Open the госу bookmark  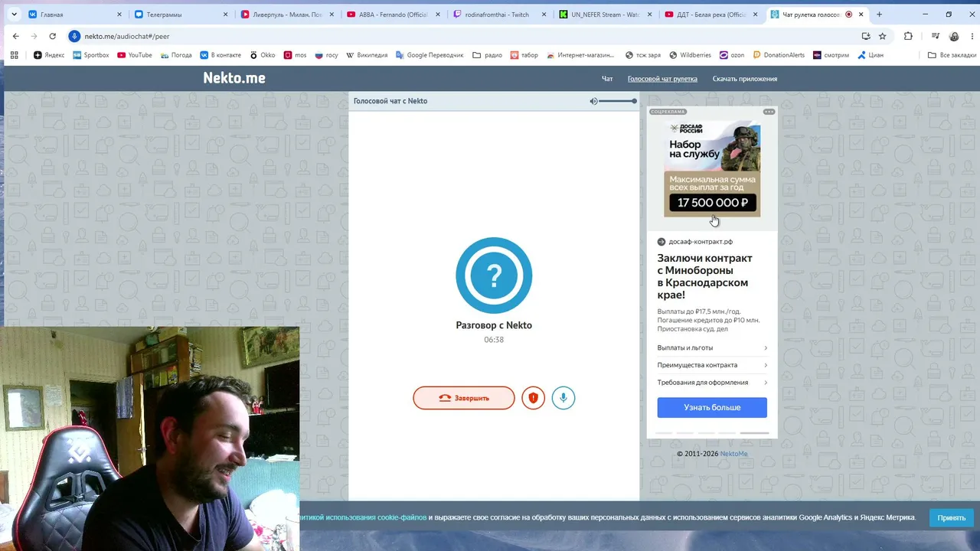click(x=326, y=55)
